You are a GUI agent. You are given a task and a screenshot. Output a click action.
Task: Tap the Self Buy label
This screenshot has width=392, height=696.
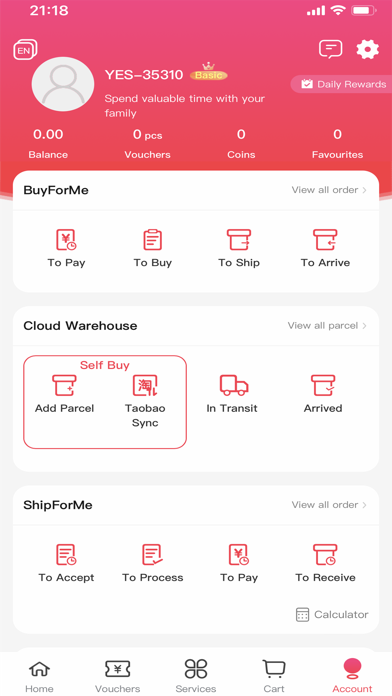(x=105, y=365)
